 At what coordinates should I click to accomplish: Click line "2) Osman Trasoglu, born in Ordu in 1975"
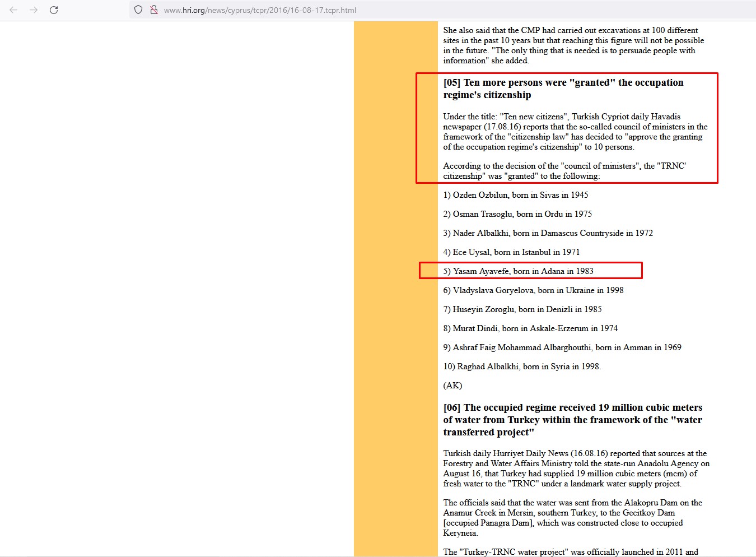coord(517,214)
